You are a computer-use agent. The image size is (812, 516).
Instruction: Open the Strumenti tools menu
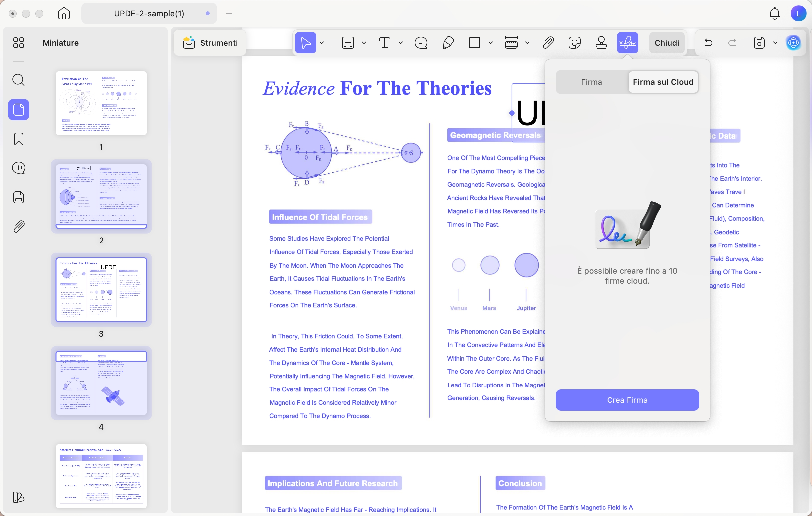[x=210, y=43]
